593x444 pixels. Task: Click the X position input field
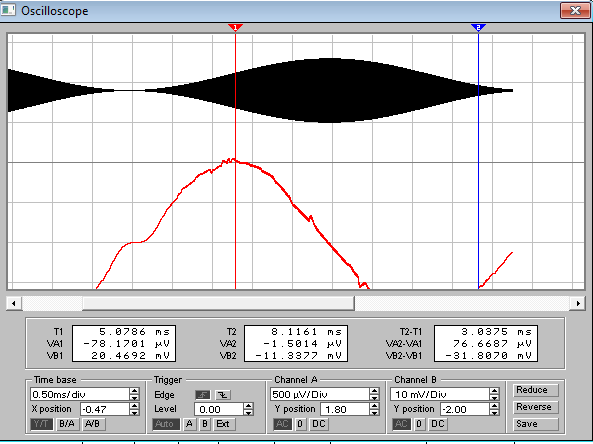click(105, 409)
